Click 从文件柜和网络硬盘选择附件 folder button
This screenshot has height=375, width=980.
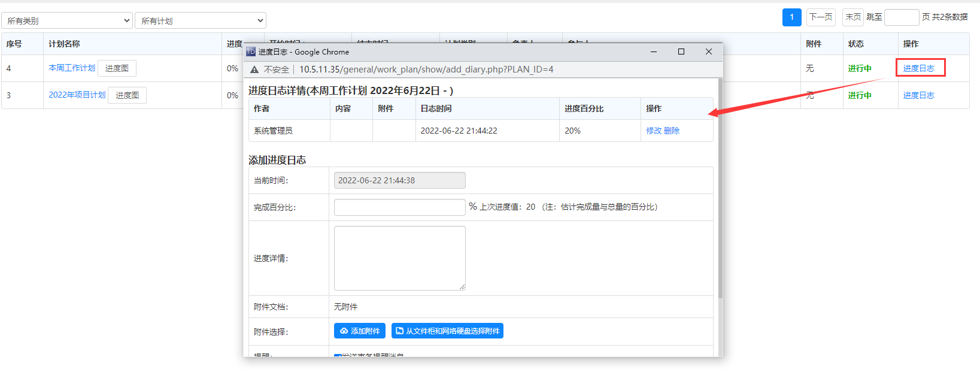tap(447, 331)
